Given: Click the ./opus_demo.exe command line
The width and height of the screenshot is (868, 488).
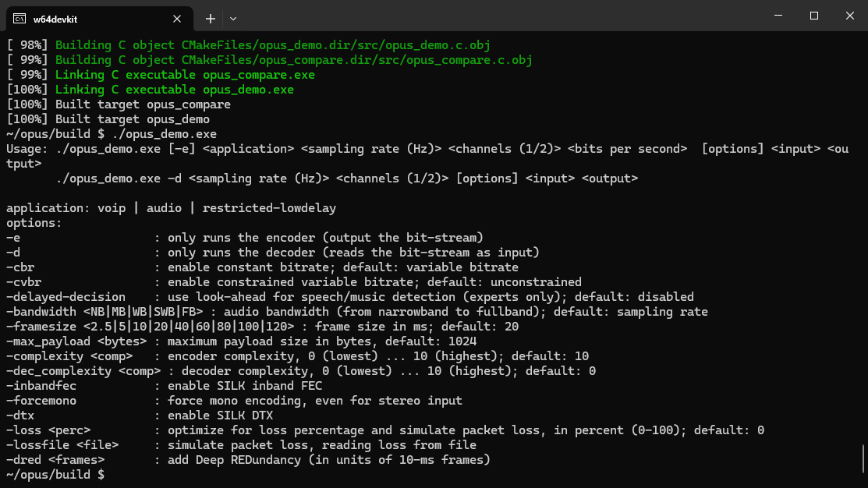Looking at the screenshot, I should (112, 134).
